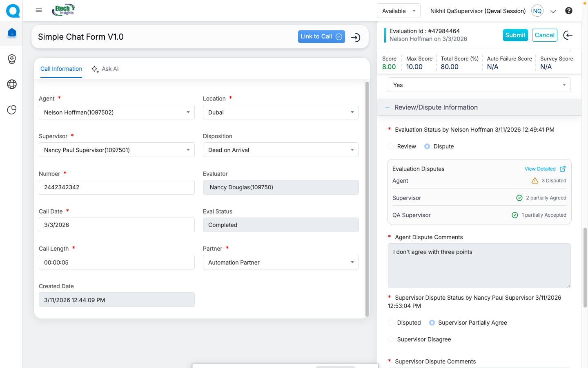
Task: Click the Submit button
Action: click(515, 35)
